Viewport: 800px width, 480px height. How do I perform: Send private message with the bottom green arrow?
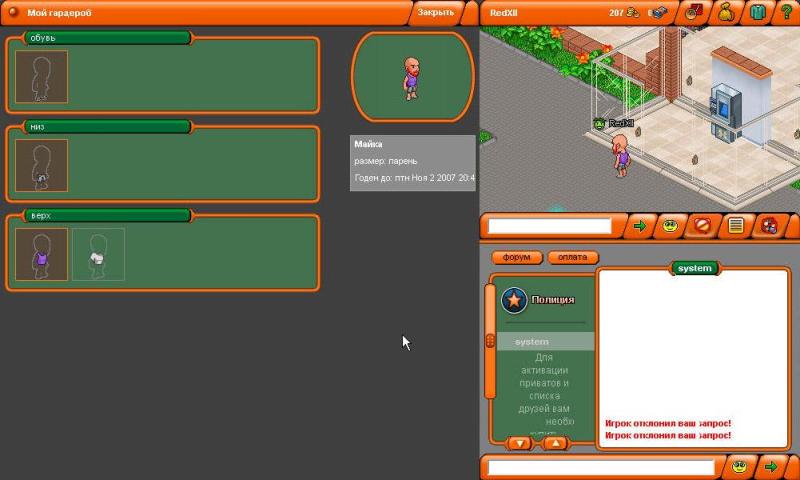770,467
